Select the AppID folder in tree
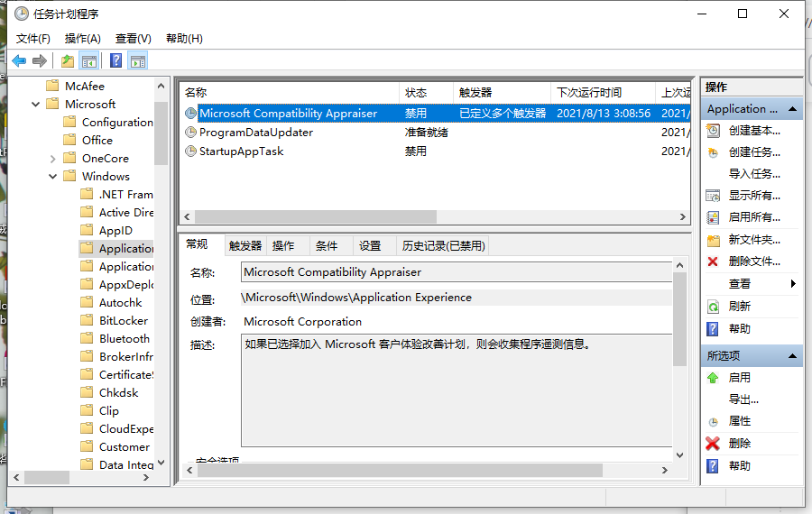The height and width of the screenshot is (514, 812). click(x=115, y=230)
